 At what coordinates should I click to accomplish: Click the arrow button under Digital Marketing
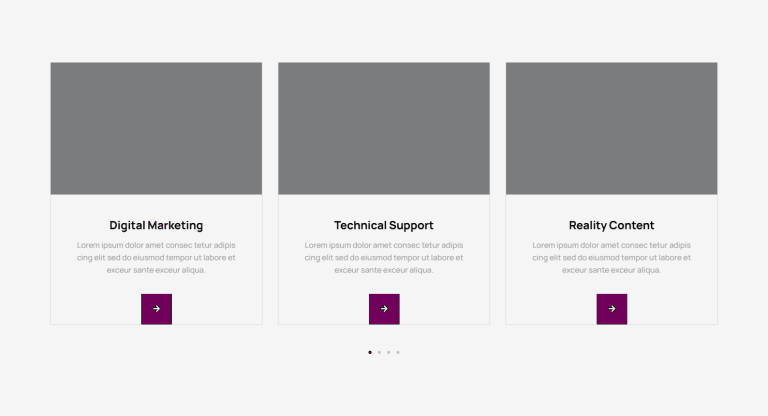pos(156,309)
